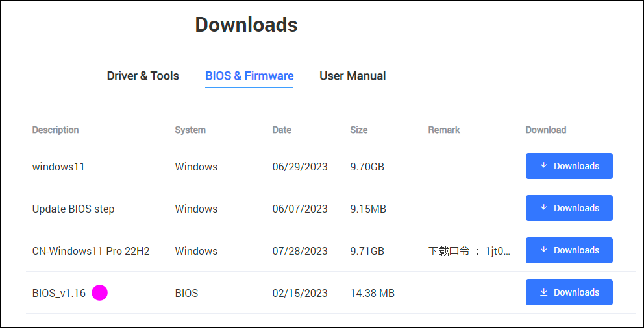Click the Remark column header
The height and width of the screenshot is (328, 644).
pyautogui.click(x=444, y=130)
